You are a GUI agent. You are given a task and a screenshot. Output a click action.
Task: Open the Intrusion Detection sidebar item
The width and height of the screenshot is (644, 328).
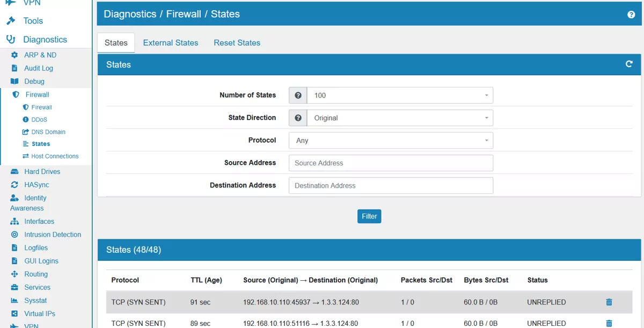[52, 235]
